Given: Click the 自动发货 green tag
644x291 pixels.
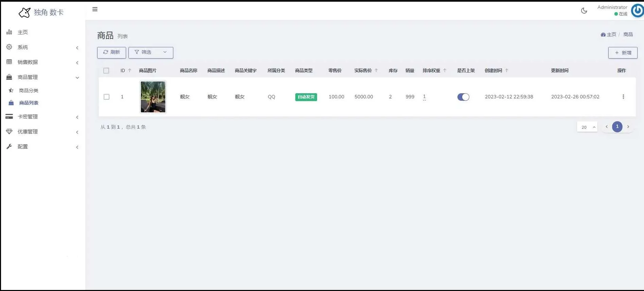Looking at the screenshot, I should [306, 97].
